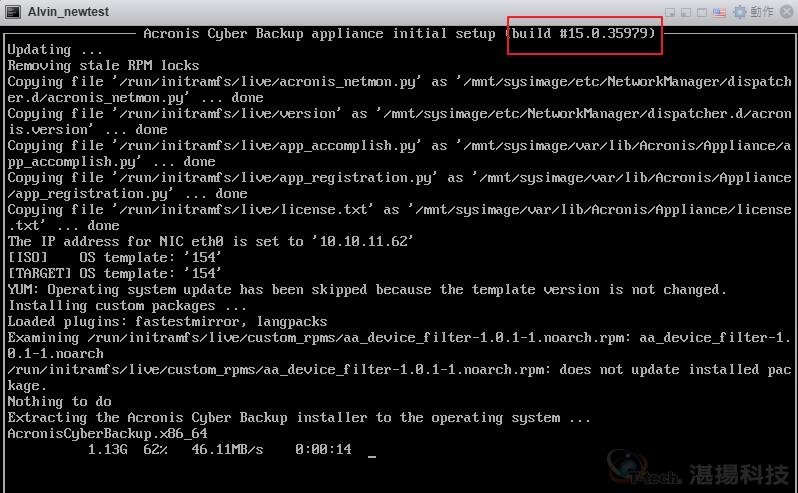Click the '0:00:14' elapsed time value
This screenshot has height=493, width=798.
point(323,449)
